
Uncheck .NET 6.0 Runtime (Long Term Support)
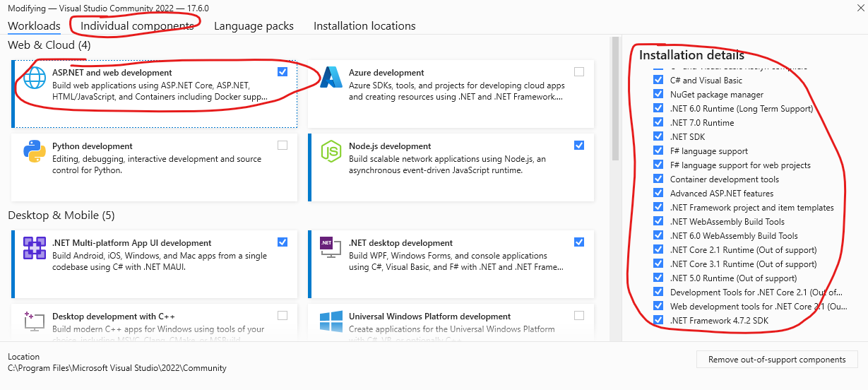(x=658, y=108)
